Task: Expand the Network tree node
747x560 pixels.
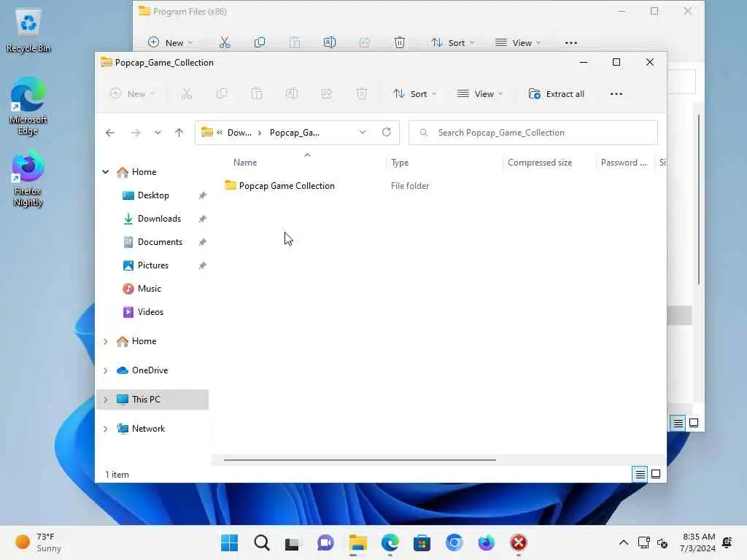Action: (105, 429)
